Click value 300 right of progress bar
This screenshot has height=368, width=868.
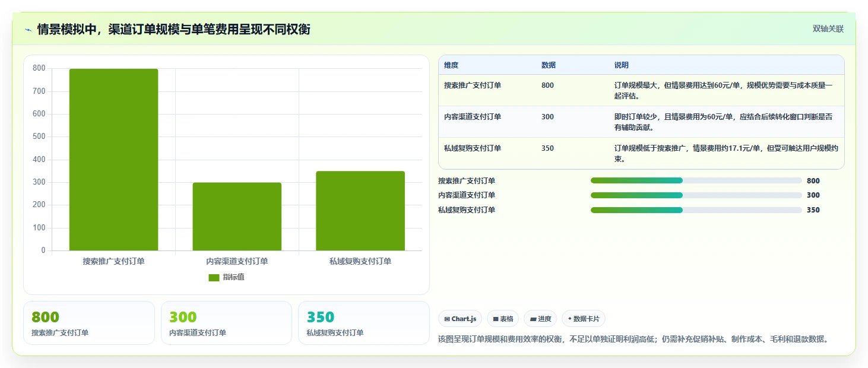click(813, 195)
